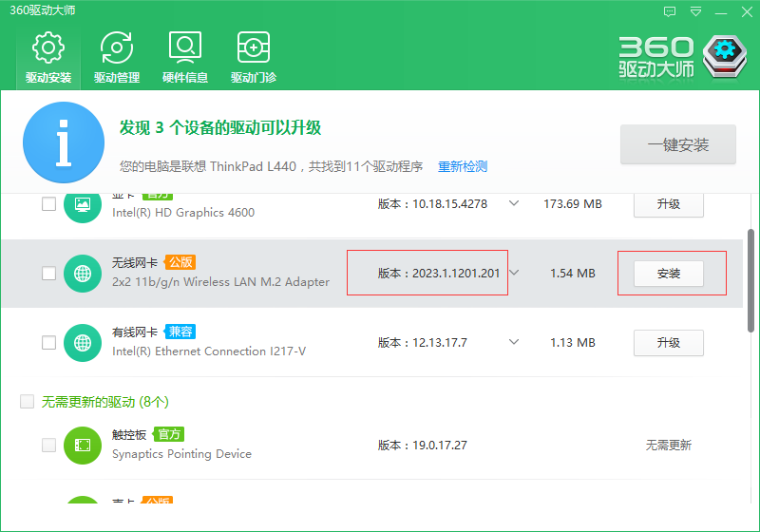Open the 驱动安装 gear tab
Image resolution: width=760 pixels, height=532 pixels.
pyautogui.click(x=48, y=57)
